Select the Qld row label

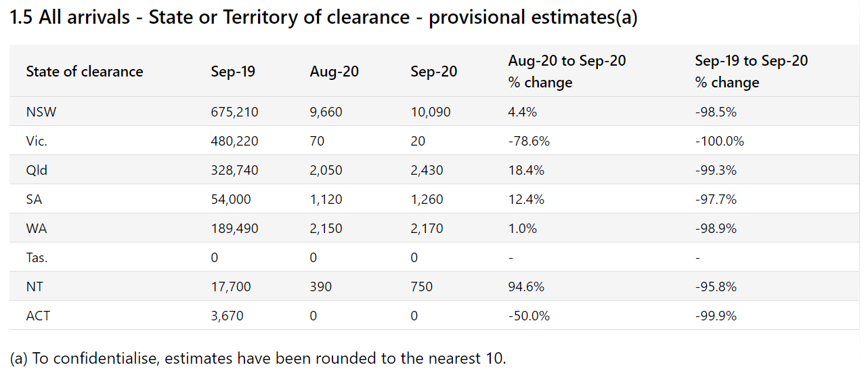tap(37, 171)
